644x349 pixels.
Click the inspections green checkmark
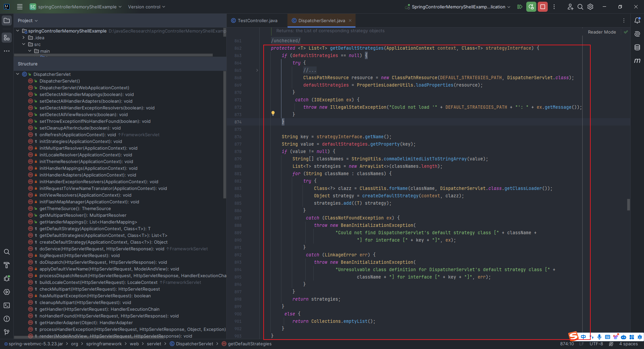pos(626,32)
